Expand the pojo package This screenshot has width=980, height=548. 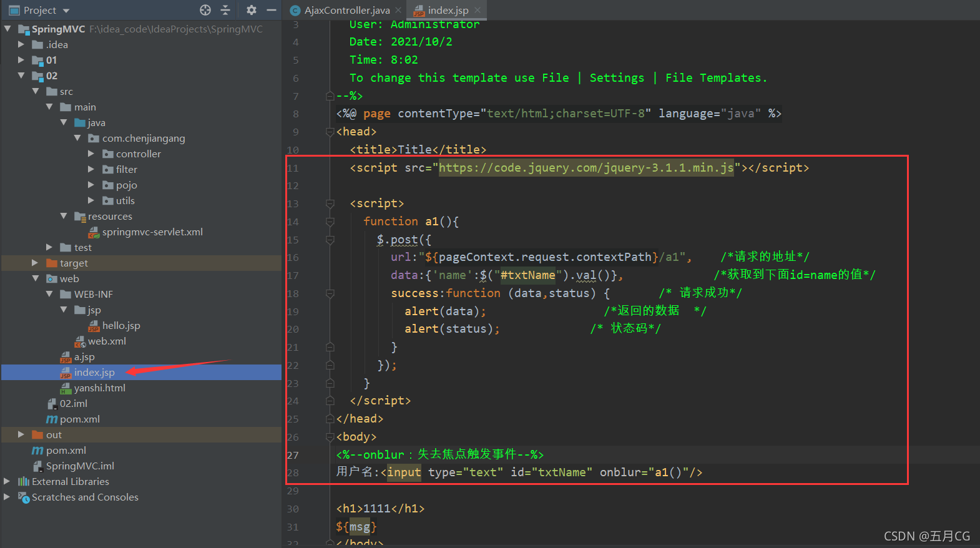coord(91,185)
